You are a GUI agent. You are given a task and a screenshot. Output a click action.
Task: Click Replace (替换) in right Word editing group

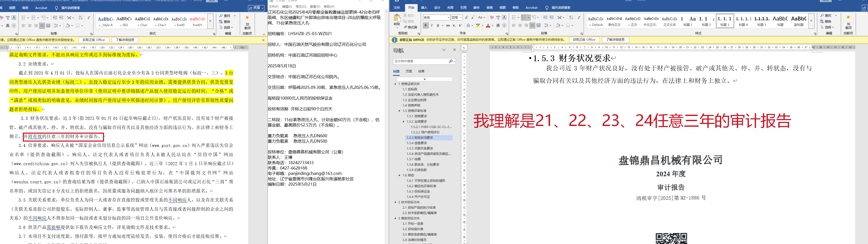[x=826, y=21]
